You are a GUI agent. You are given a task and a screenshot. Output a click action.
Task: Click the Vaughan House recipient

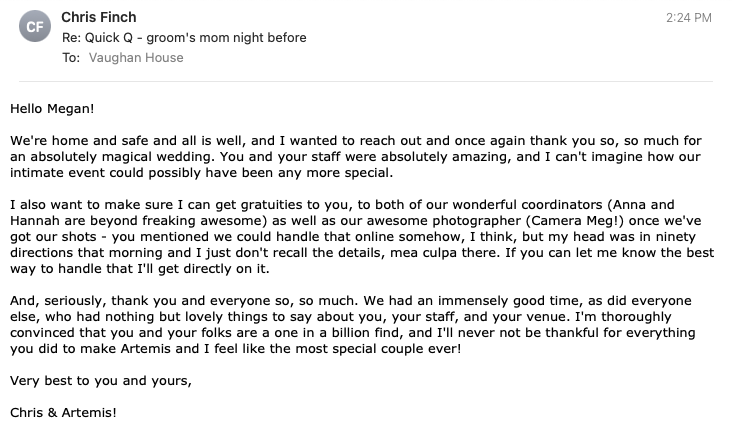(x=136, y=58)
